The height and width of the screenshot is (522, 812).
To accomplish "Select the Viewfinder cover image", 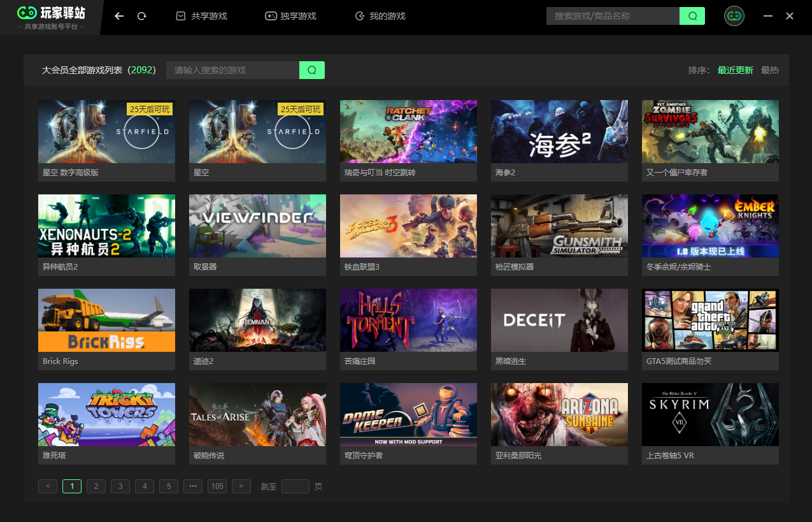I will click(x=257, y=226).
